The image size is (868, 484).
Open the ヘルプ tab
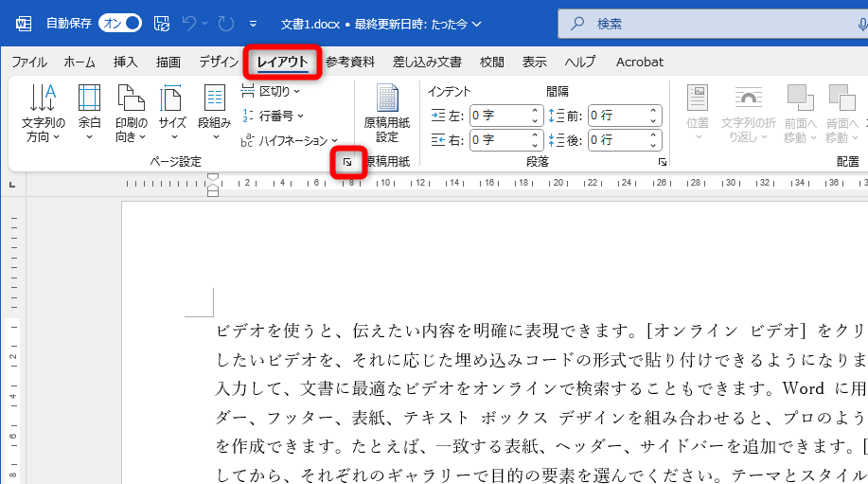click(580, 62)
